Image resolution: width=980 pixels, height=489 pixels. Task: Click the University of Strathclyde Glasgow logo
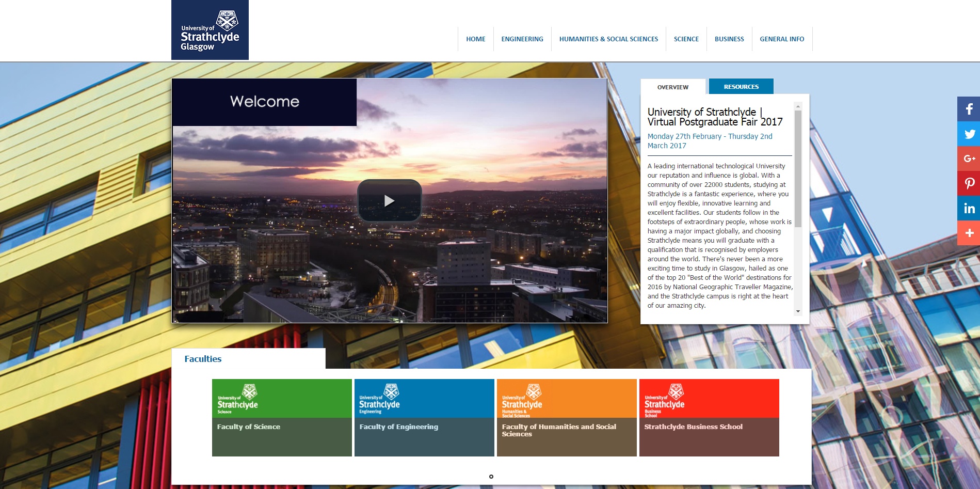[x=210, y=30]
